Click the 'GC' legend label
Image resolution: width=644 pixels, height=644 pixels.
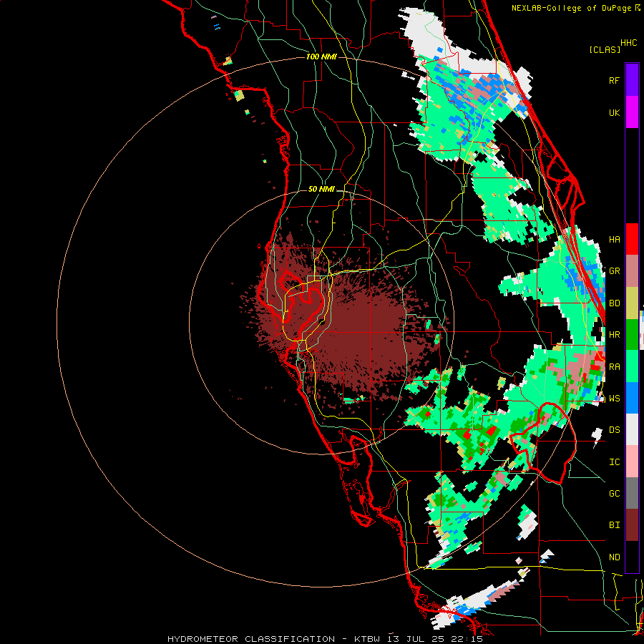coord(614,494)
